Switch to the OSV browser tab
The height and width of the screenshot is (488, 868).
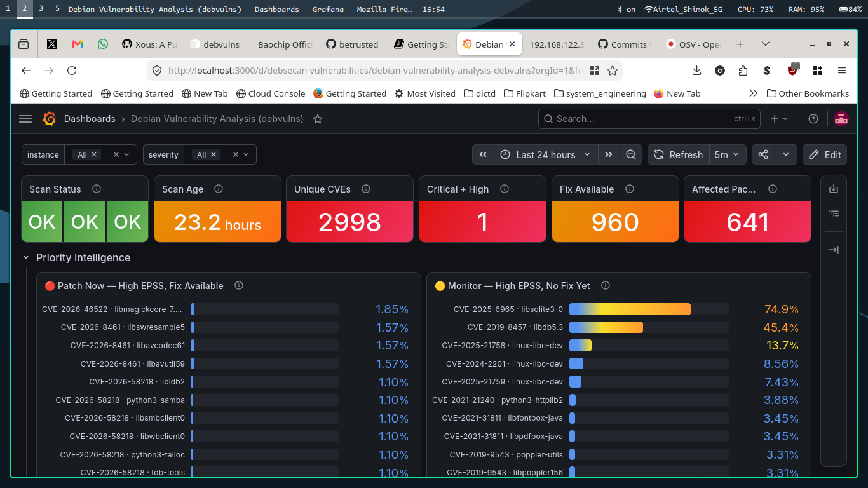point(693,44)
